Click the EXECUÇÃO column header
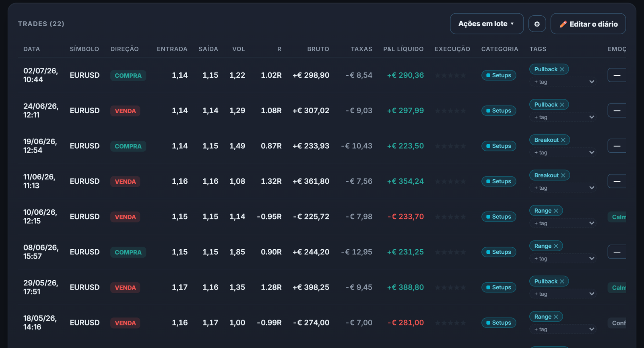This screenshot has height=348, width=644. pos(452,49)
